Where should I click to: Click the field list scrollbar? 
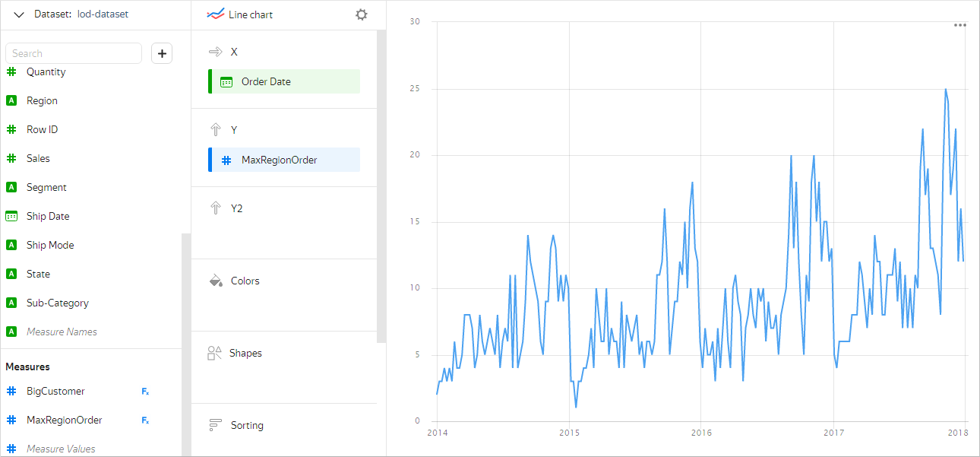186,342
